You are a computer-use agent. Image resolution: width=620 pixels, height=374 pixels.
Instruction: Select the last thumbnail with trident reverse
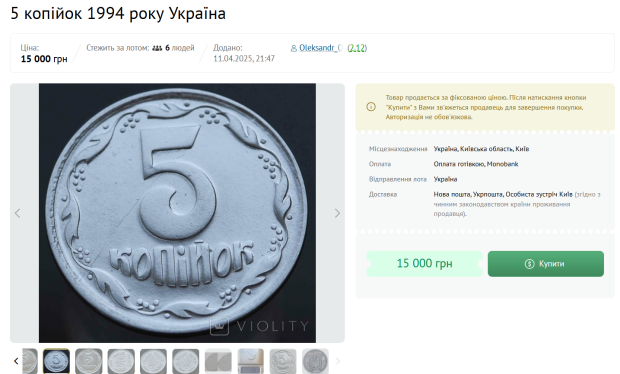[315, 361]
